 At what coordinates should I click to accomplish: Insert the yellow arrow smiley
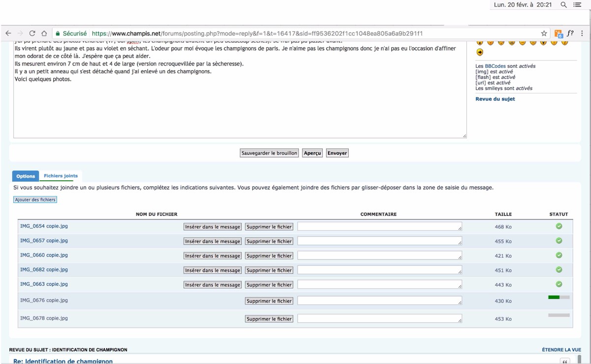coord(480,52)
